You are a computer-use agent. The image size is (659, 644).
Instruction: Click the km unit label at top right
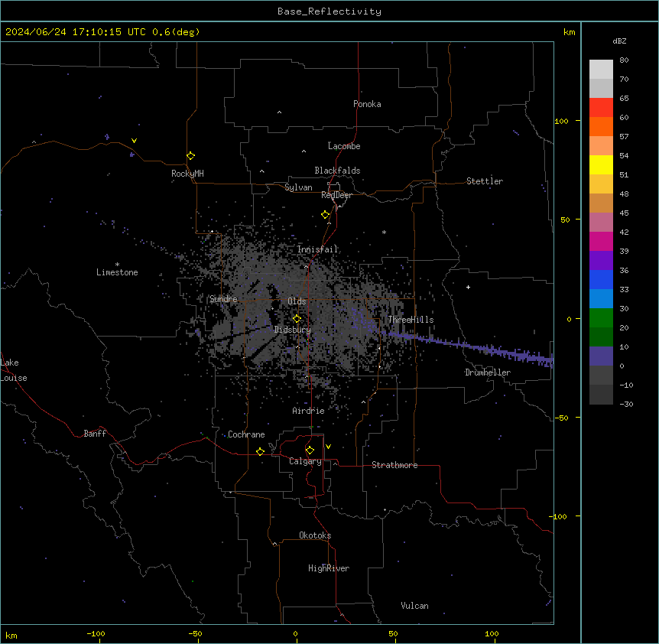(569, 32)
